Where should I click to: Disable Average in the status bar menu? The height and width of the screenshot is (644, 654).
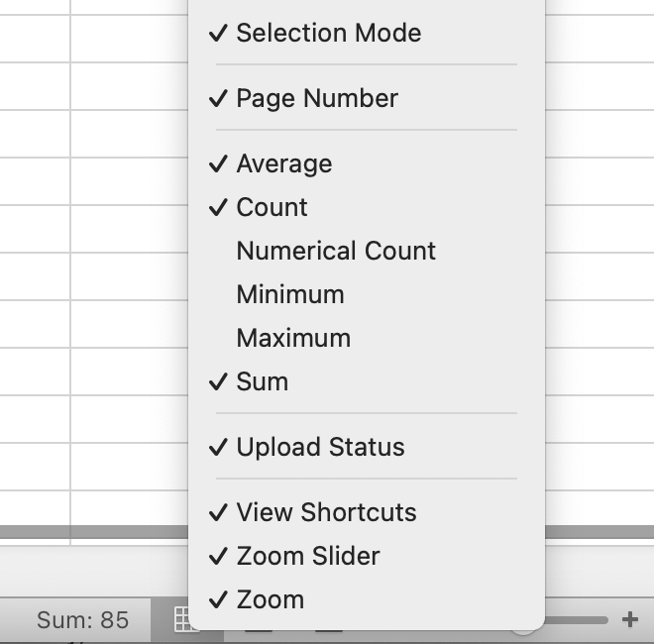point(283,163)
